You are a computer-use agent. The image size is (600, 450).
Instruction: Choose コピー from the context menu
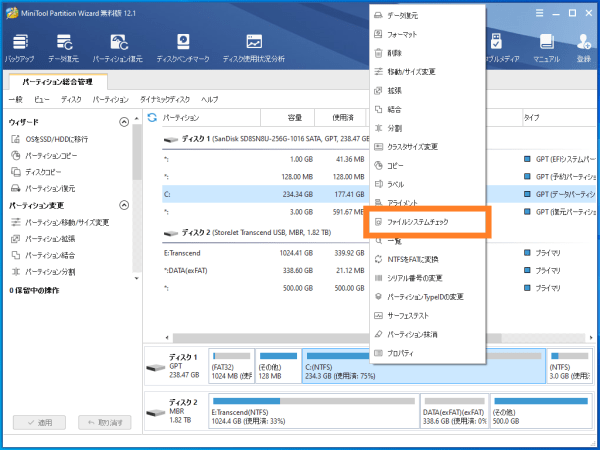point(427,166)
